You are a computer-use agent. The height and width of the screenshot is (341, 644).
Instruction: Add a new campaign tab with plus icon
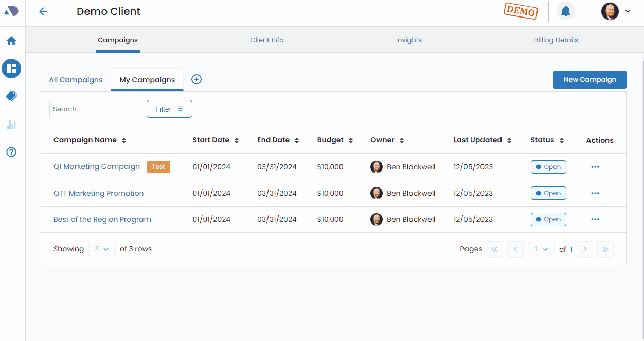click(196, 79)
